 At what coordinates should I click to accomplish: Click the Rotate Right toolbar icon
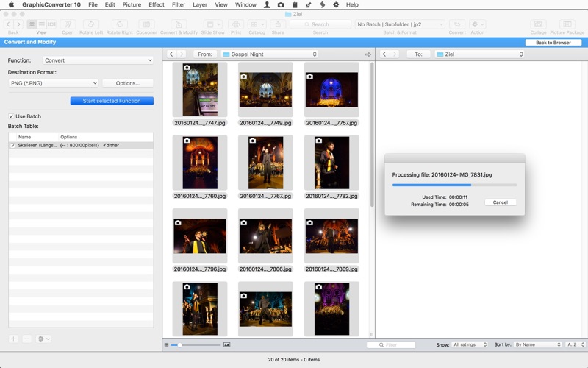pos(118,25)
